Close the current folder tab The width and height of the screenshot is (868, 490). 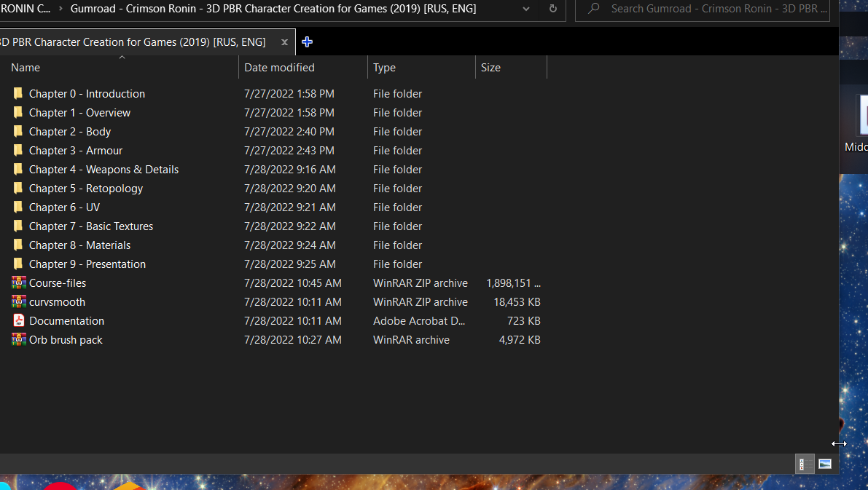(284, 42)
